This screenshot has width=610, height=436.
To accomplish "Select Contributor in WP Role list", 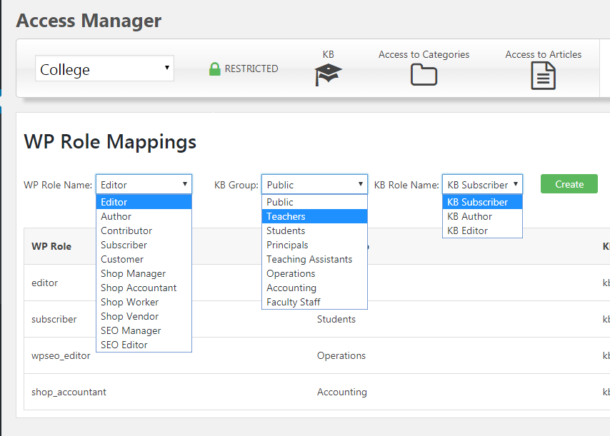I will pos(144,231).
